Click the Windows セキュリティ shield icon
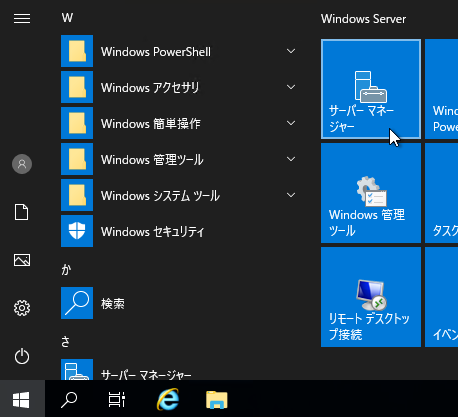Viewport: 458px width, 417px height. pos(77,231)
